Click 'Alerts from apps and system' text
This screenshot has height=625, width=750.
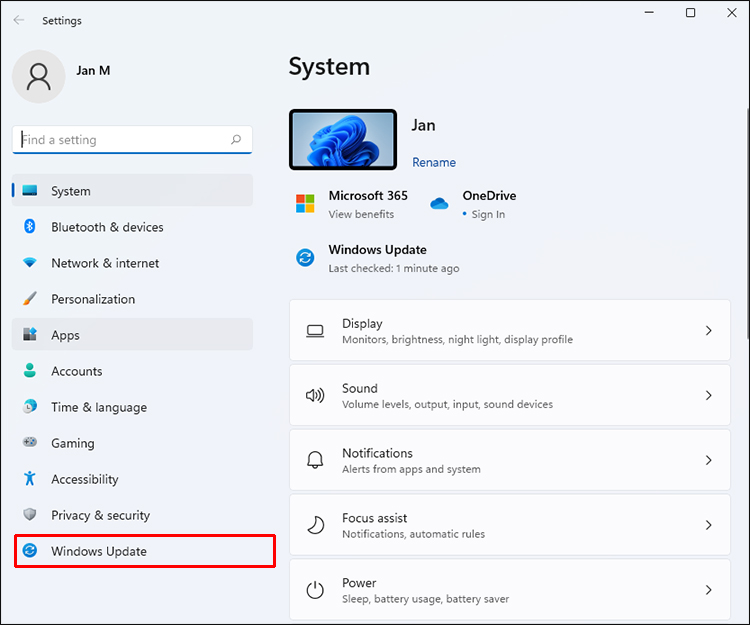(x=411, y=469)
